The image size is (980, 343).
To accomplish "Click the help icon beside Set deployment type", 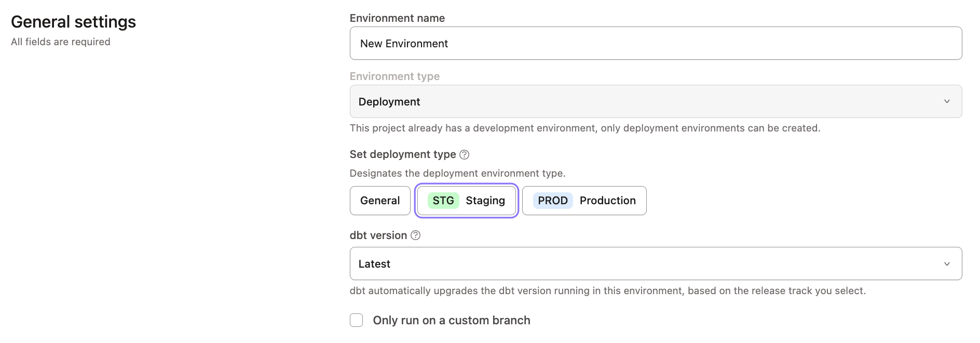I will click(x=465, y=155).
